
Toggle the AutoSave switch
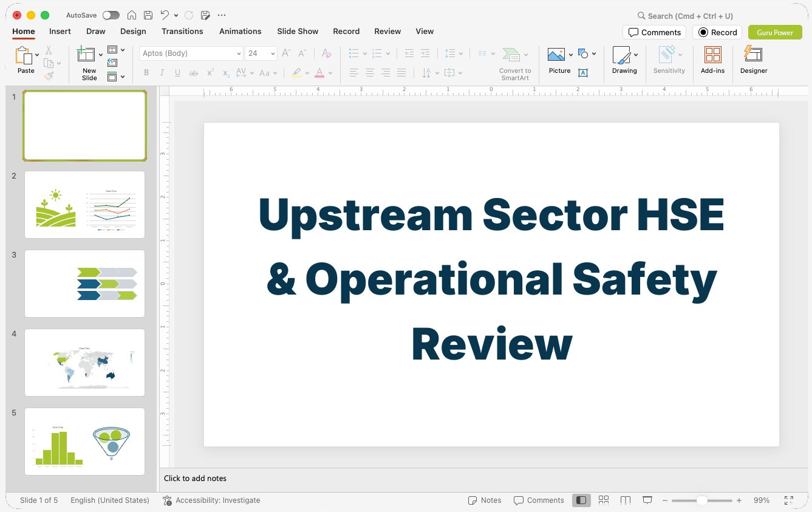tap(111, 15)
